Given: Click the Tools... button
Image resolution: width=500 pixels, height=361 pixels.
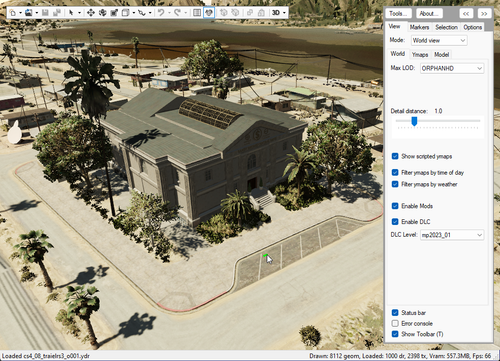Looking at the screenshot, I should click(x=398, y=13).
